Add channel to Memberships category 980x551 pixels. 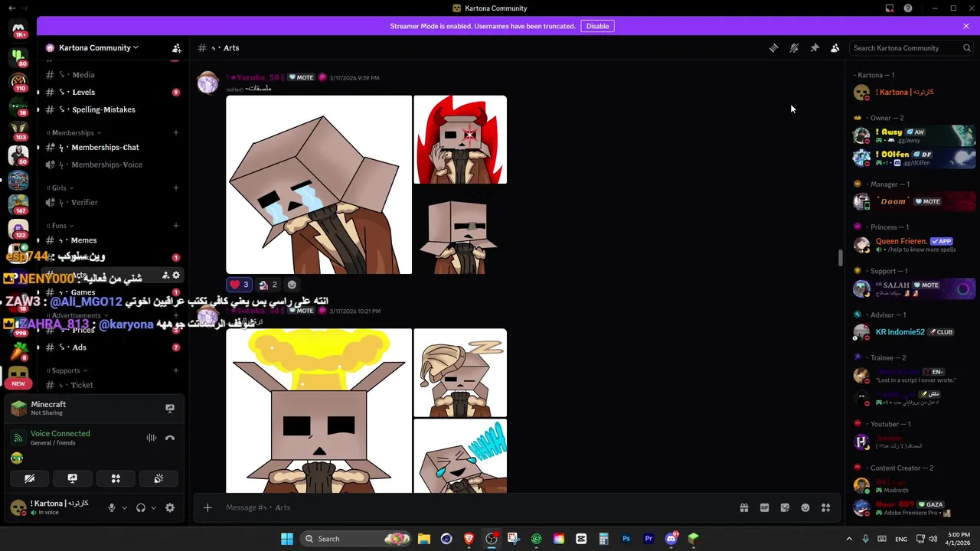176,132
